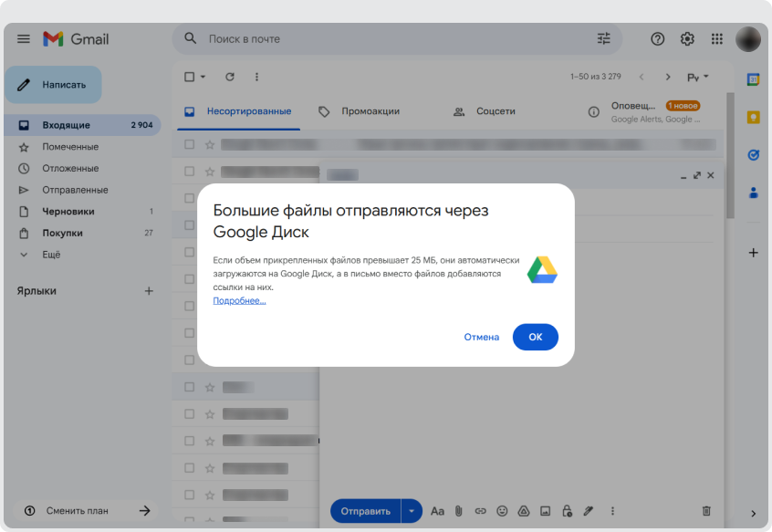
Task: Tick the checkbox of the first email row
Action: (x=189, y=144)
